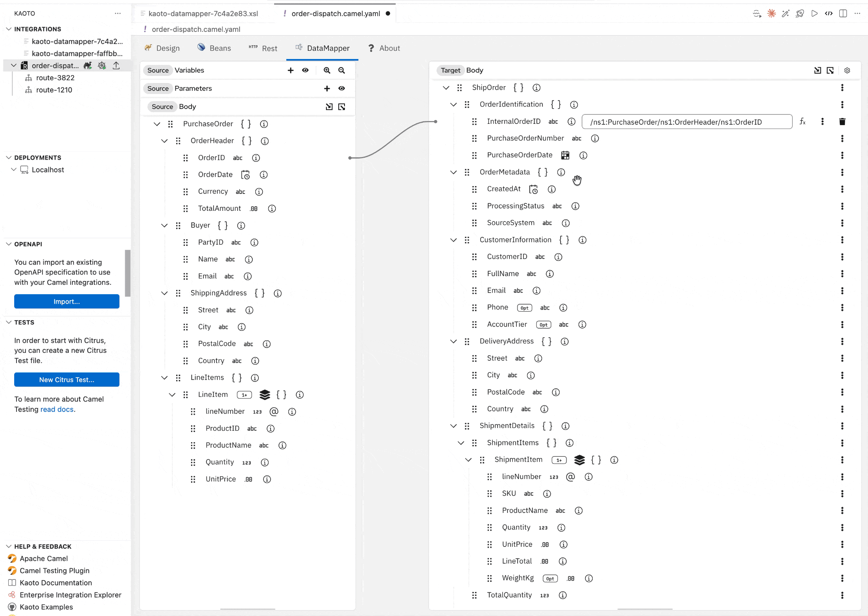Collapse the Buyer source node
The height and width of the screenshot is (616, 868).
coord(164,225)
